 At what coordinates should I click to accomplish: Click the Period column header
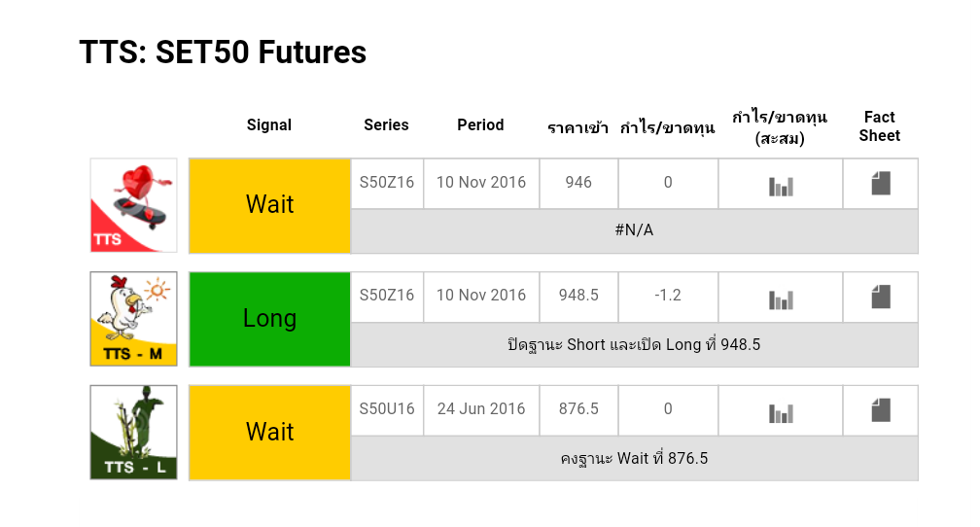(480, 124)
